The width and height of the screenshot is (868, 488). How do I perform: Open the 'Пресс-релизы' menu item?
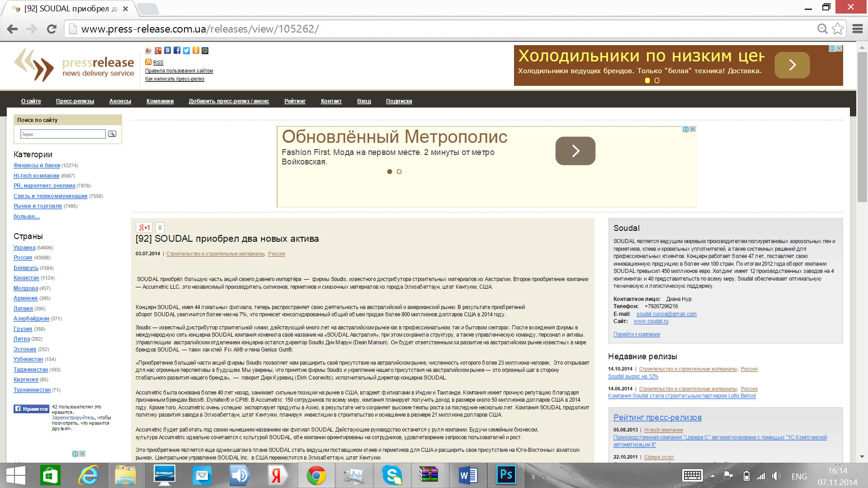(x=75, y=101)
